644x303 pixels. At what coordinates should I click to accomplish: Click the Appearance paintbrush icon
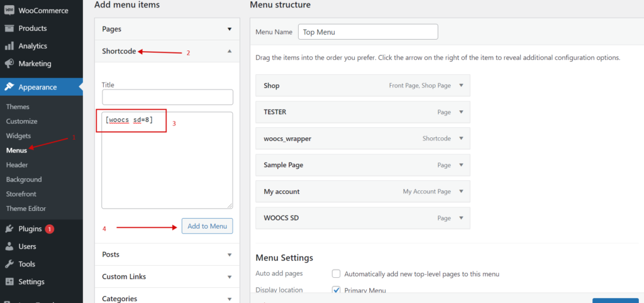coord(9,87)
